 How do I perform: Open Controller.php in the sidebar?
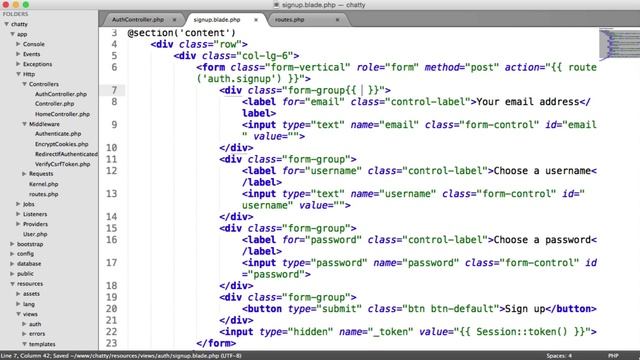click(x=55, y=104)
